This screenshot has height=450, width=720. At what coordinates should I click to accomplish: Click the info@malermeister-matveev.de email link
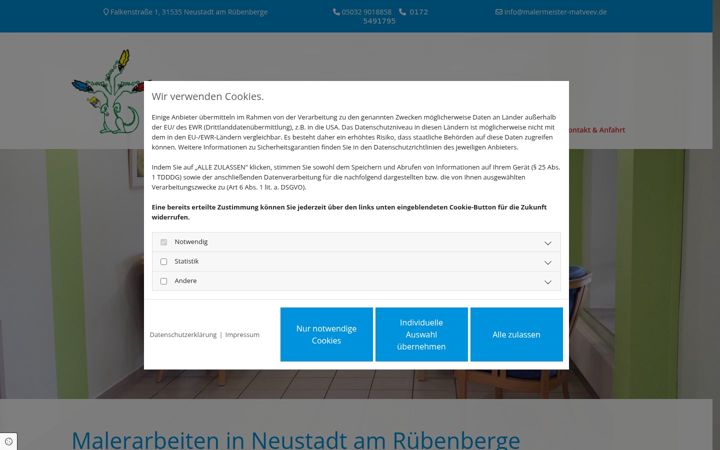pos(555,12)
